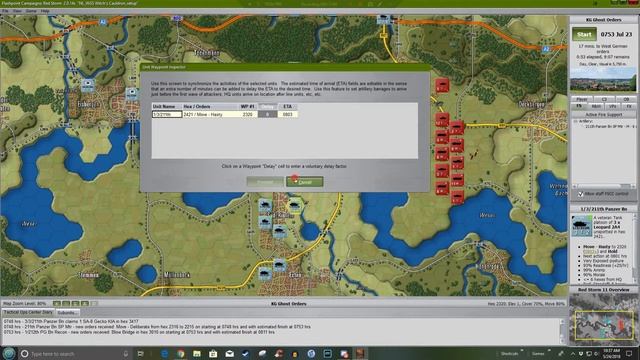The height and width of the screenshot is (360, 640).
Task: Open the Windows notification center
Action: click(x=629, y=353)
